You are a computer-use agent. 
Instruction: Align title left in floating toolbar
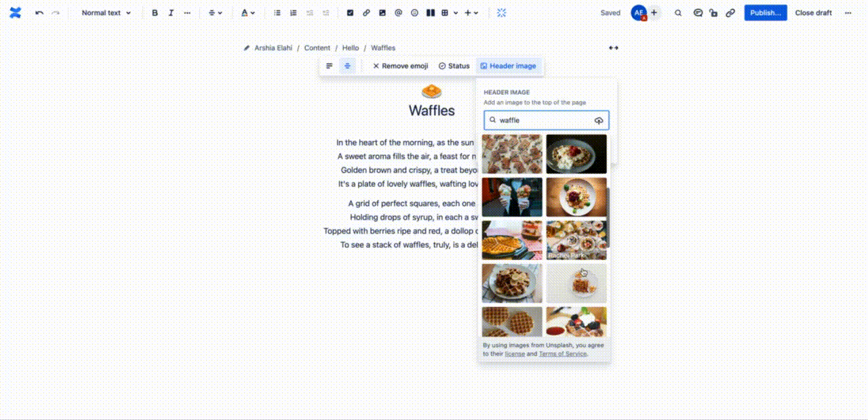330,66
